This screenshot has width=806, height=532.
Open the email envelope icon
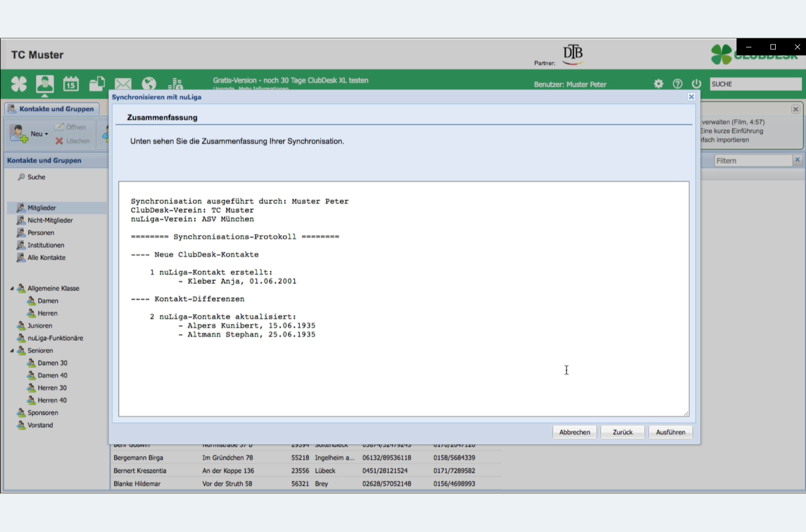click(x=123, y=84)
